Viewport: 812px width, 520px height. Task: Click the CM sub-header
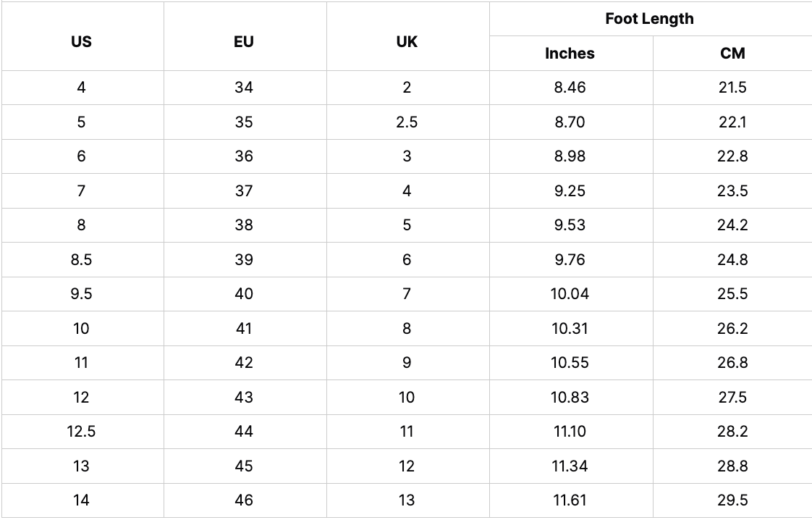pyautogui.click(x=732, y=54)
